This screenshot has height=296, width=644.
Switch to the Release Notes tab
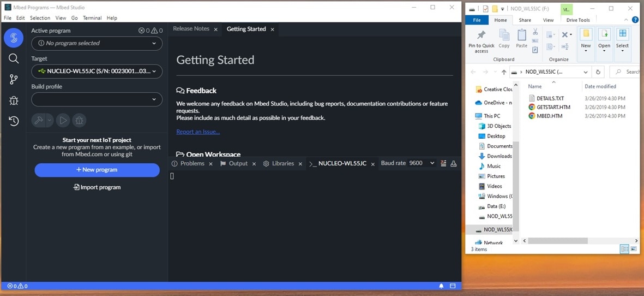click(191, 29)
